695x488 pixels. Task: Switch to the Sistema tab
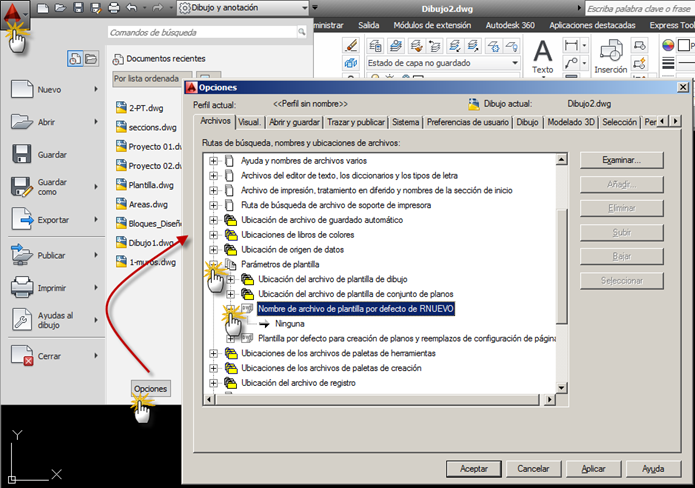point(406,122)
